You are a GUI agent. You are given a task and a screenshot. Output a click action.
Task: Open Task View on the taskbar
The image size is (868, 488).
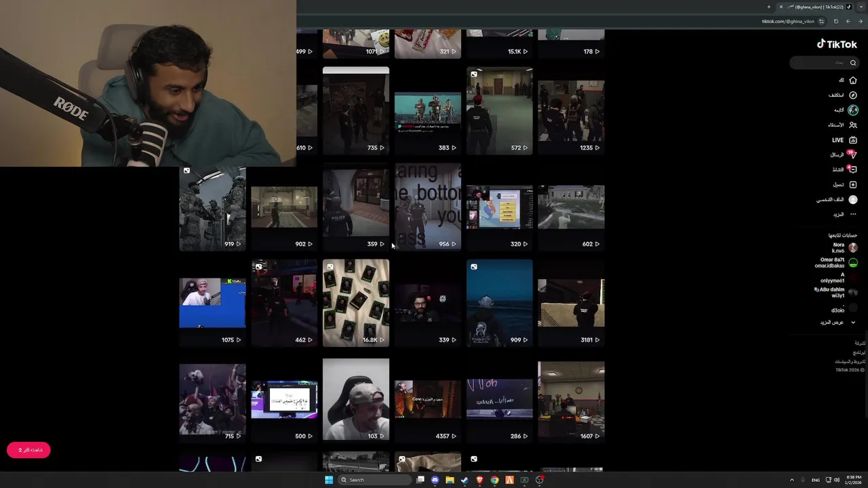[420, 480]
